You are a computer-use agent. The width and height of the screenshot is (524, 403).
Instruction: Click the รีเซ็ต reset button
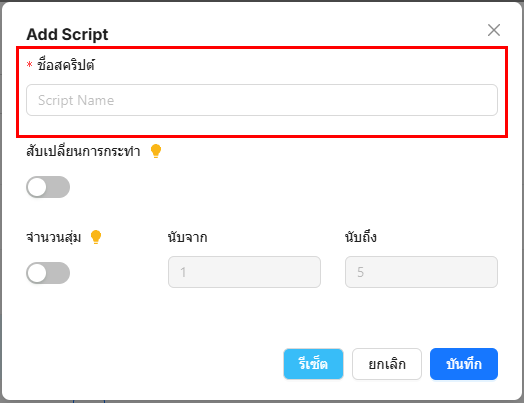[x=313, y=364]
